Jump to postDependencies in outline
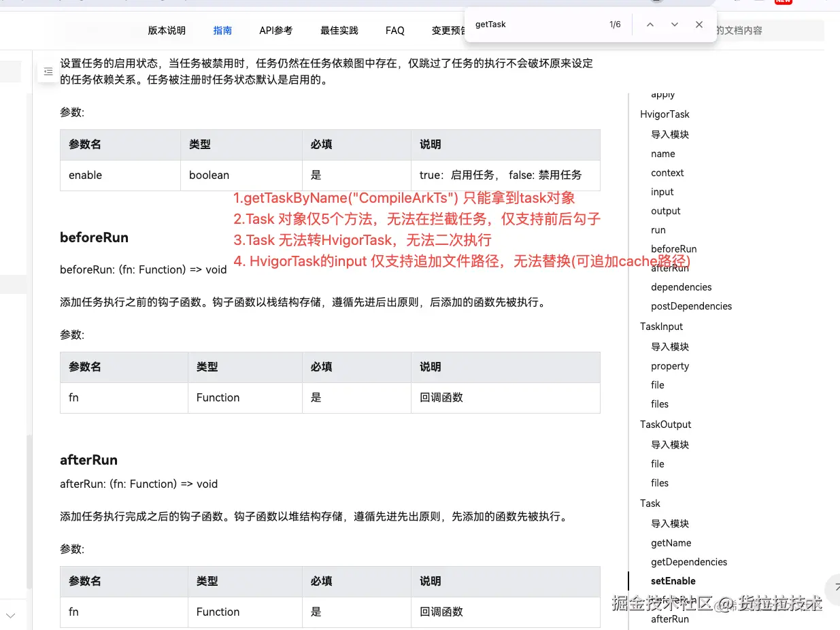The image size is (840, 630). 692,306
